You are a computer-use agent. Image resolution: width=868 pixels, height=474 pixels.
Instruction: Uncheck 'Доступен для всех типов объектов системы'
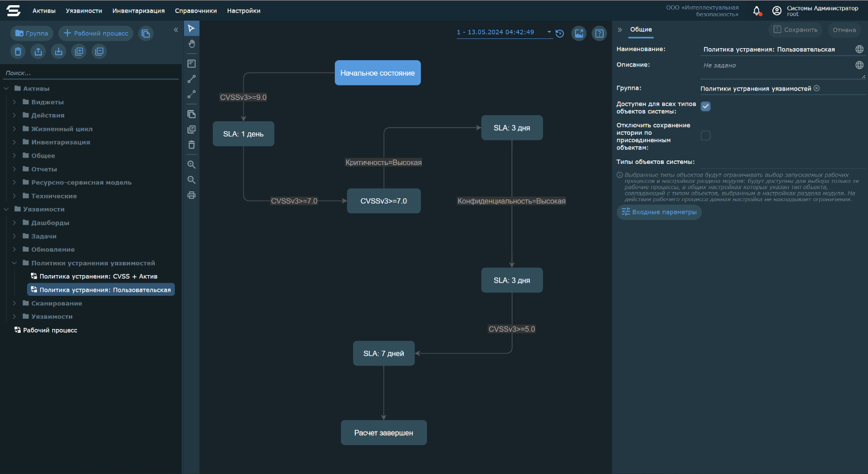[706, 107]
